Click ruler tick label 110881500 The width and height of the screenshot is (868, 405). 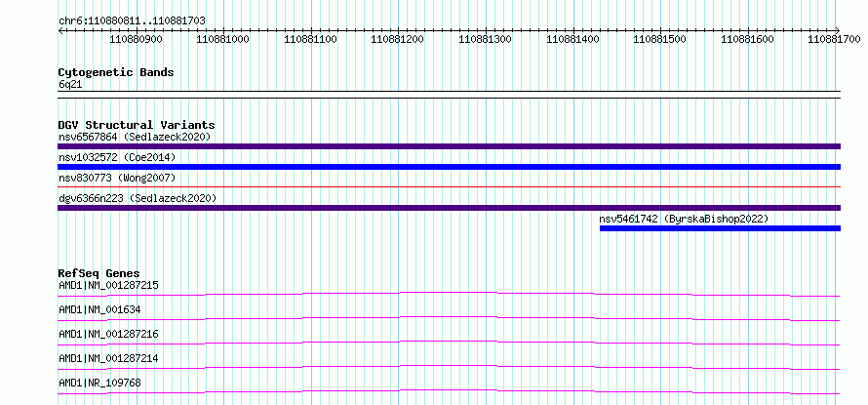point(660,39)
